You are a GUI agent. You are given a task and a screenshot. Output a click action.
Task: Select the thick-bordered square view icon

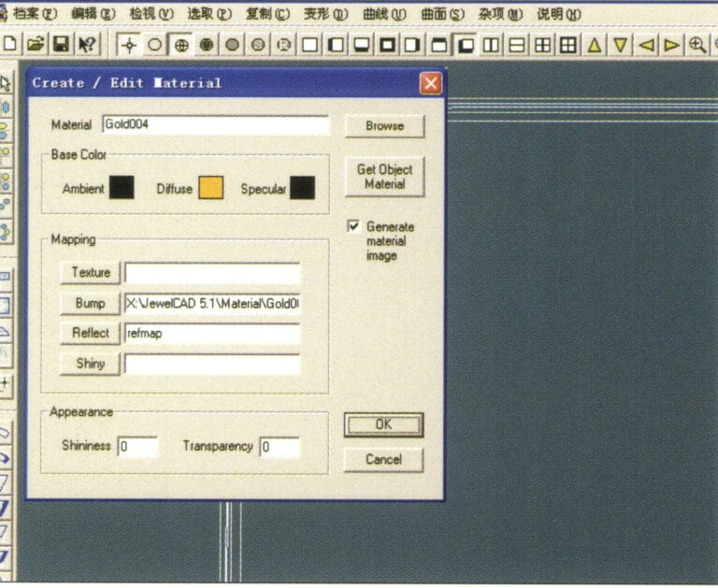[387, 45]
